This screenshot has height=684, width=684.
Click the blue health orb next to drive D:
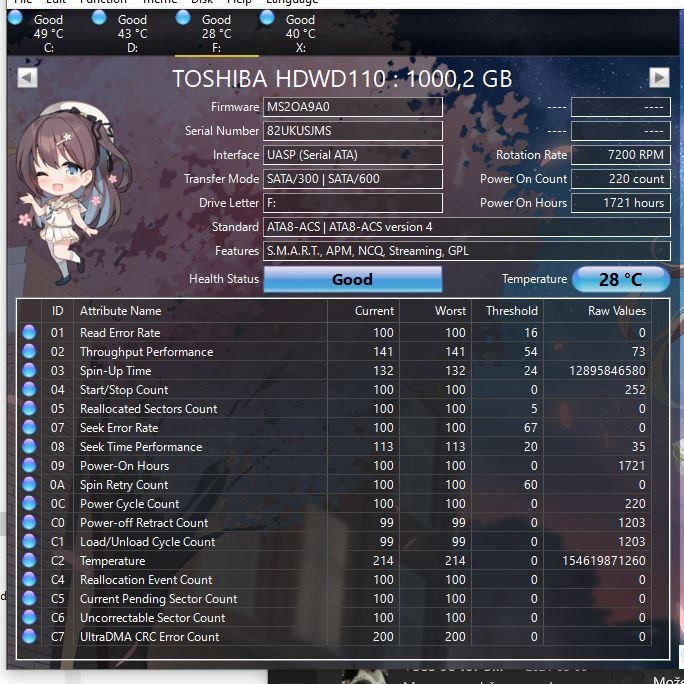(x=99, y=18)
